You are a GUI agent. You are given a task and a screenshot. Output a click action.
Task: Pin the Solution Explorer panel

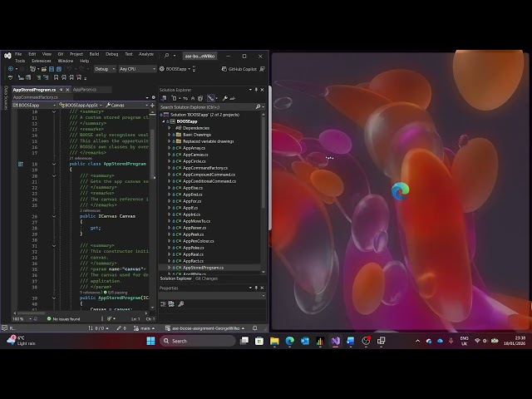coord(255,90)
